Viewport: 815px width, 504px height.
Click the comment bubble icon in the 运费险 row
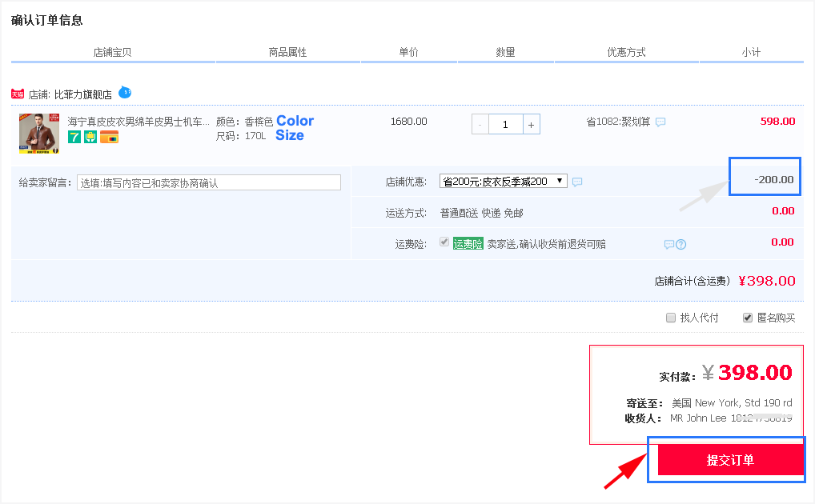pos(669,245)
